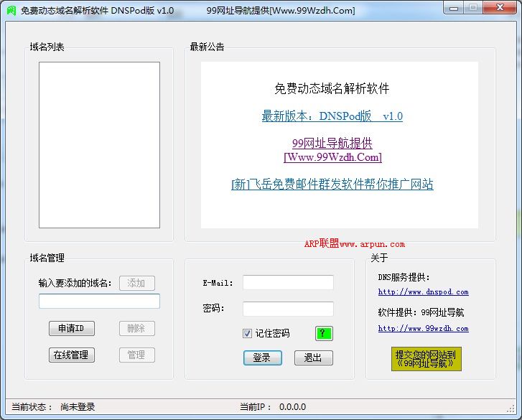Viewport: 522px width, 420px height.
Task: Open the 最新版本 DNSPod版 v1.0 link
Action: pyautogui.click(x=332, y=116)
